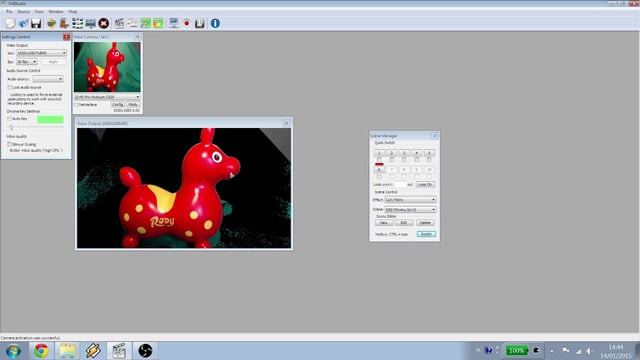Open the Help menu

(72, 12)
